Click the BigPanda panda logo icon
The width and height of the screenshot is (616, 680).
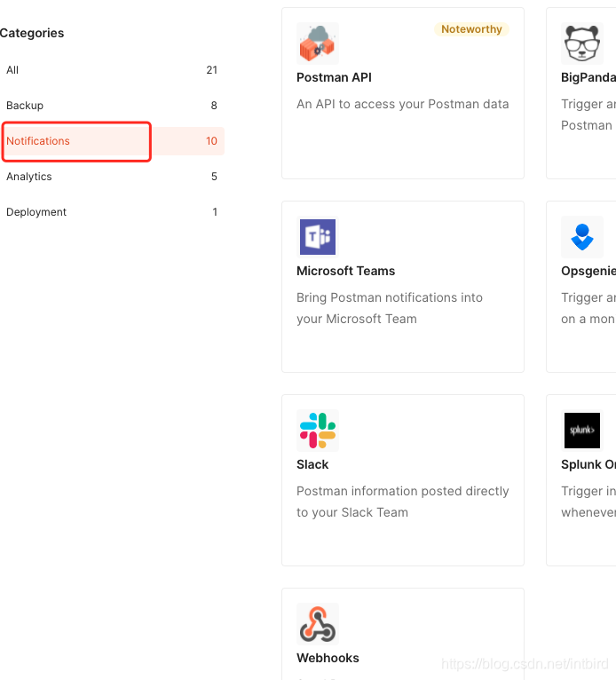click(x=581, y=43)
